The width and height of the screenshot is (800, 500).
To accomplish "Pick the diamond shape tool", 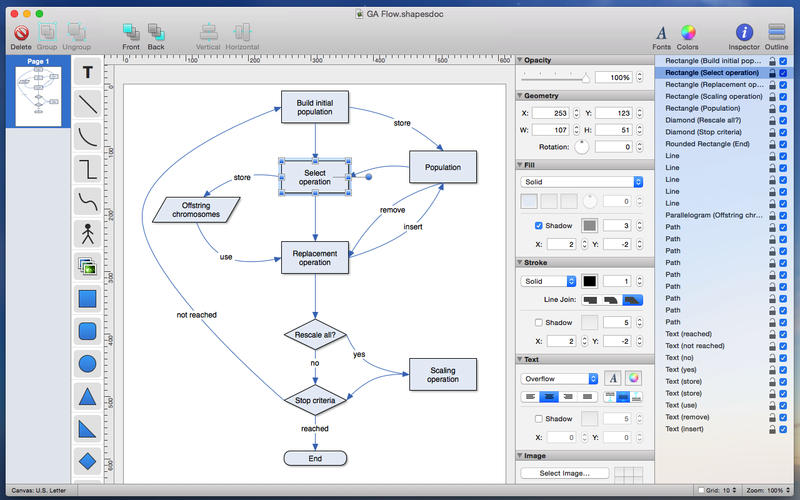I will pyautogui.click(x=88, y=462).
